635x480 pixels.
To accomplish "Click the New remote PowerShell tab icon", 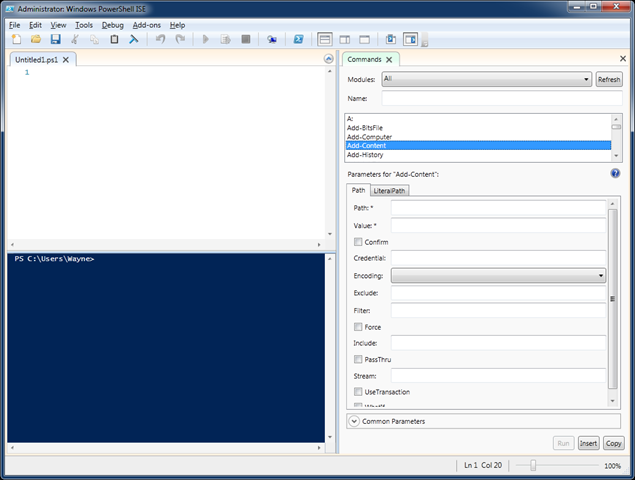I will pyautogui.click(x=272, y=40).
